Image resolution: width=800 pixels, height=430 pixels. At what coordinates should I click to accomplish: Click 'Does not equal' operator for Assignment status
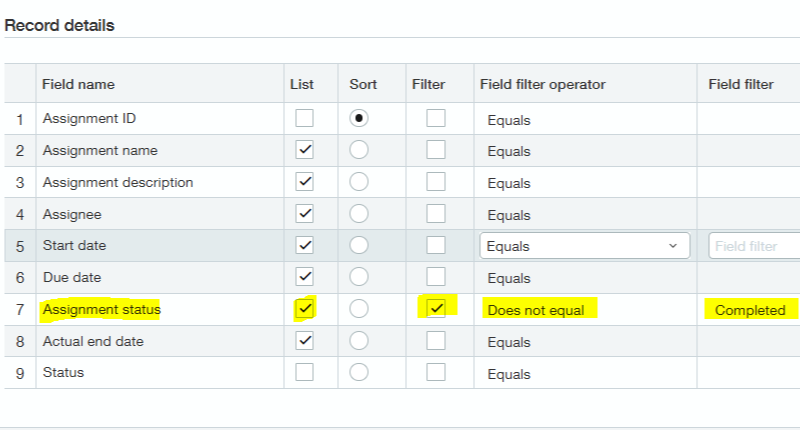536,310
